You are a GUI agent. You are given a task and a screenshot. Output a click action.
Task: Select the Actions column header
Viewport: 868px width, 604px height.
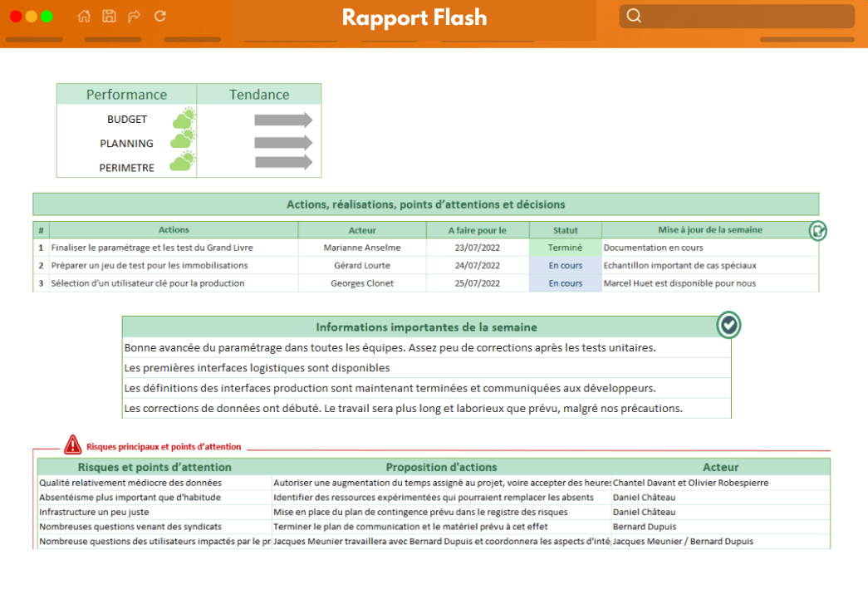pos(174,230)
